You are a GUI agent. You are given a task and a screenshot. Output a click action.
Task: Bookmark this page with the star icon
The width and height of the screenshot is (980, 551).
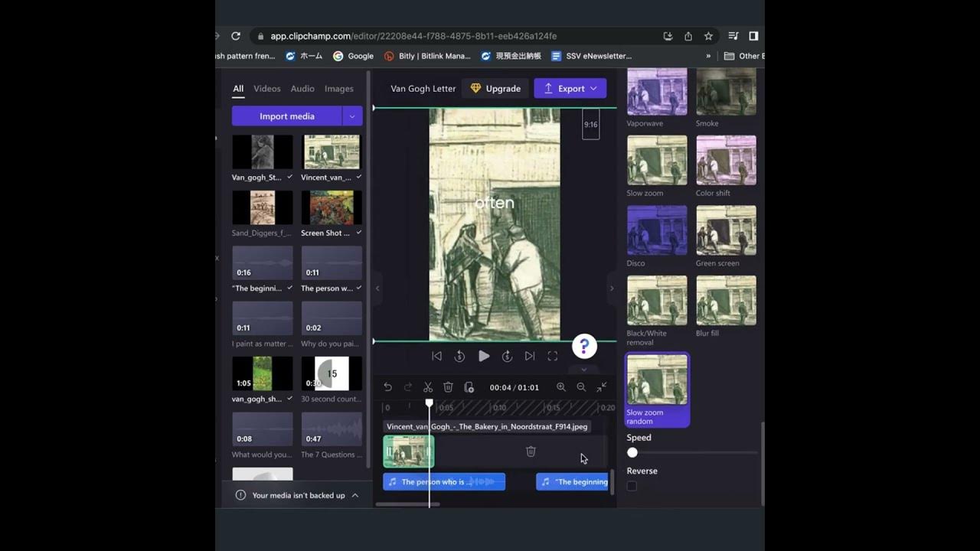pyautogui.click(x=708, y=36)
